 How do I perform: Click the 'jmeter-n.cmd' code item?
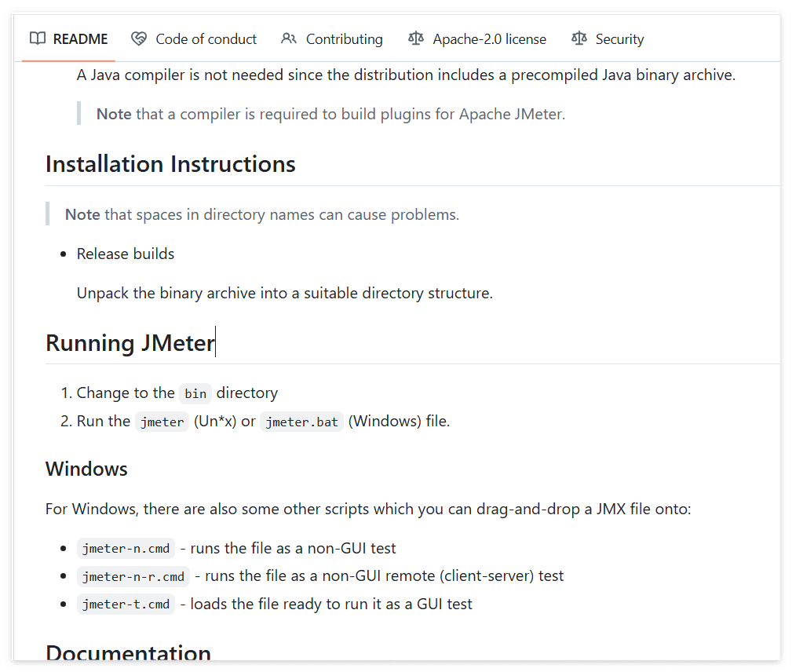pos(126,549)
